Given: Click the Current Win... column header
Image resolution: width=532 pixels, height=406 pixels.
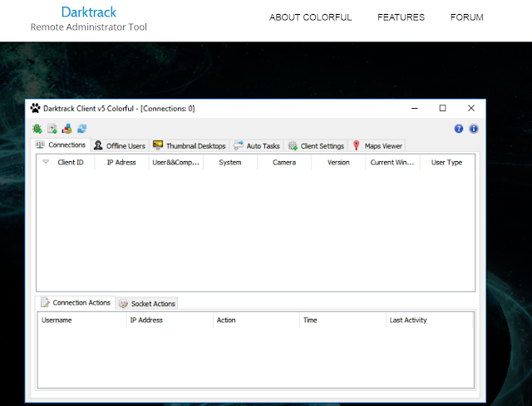Looking at the screenshot, I should 393,163.
